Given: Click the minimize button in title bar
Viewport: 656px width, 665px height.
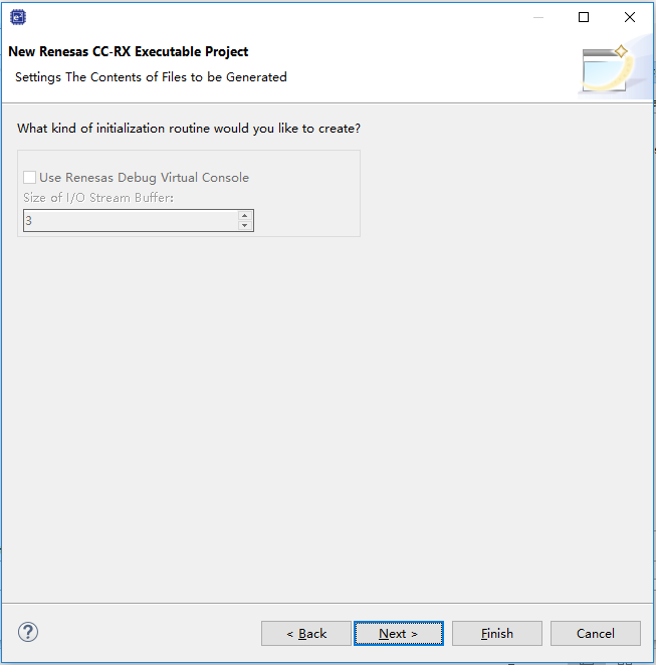Looking at the screenshot, I should coord(538,17).
